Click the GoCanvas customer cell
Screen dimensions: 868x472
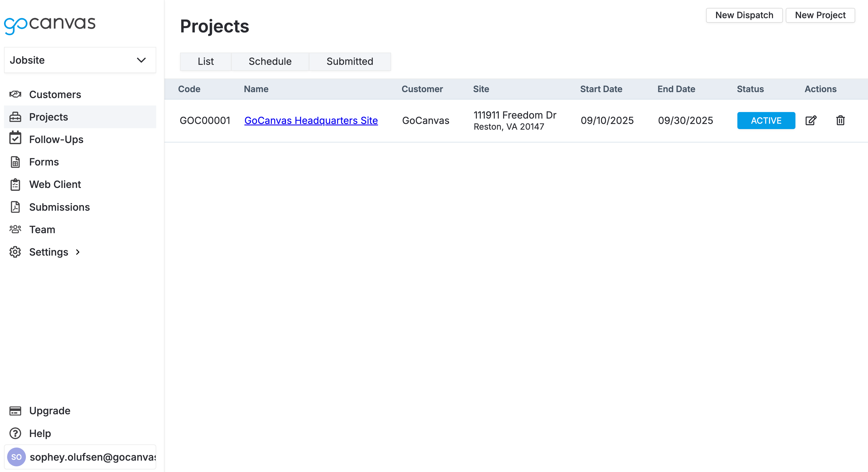coord(425,121)
